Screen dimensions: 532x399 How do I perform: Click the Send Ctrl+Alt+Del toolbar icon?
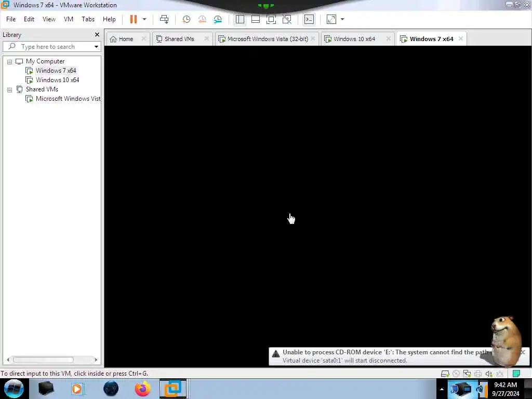click(x=164, y=19)
